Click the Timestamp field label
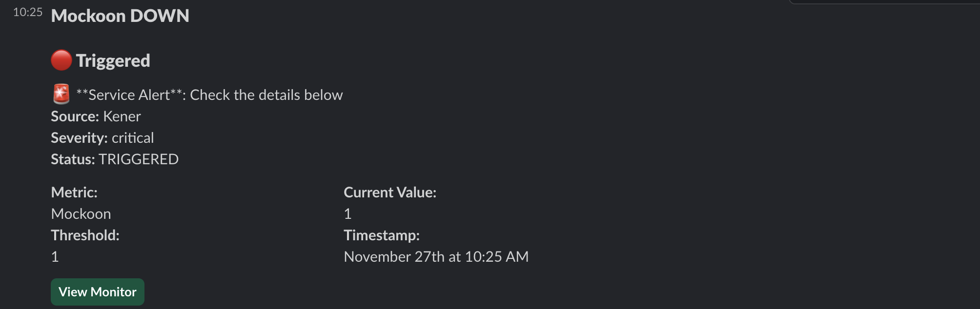 (x=382, y=235)
